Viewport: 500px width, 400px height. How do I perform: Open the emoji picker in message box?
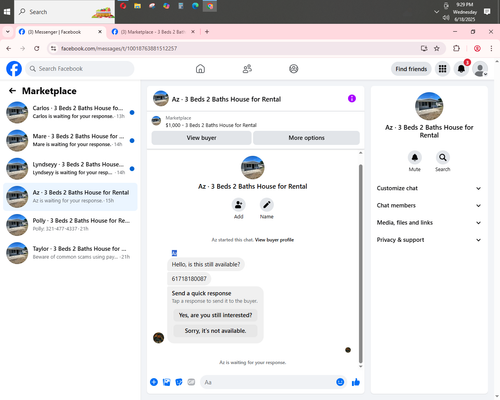(340, 382)
